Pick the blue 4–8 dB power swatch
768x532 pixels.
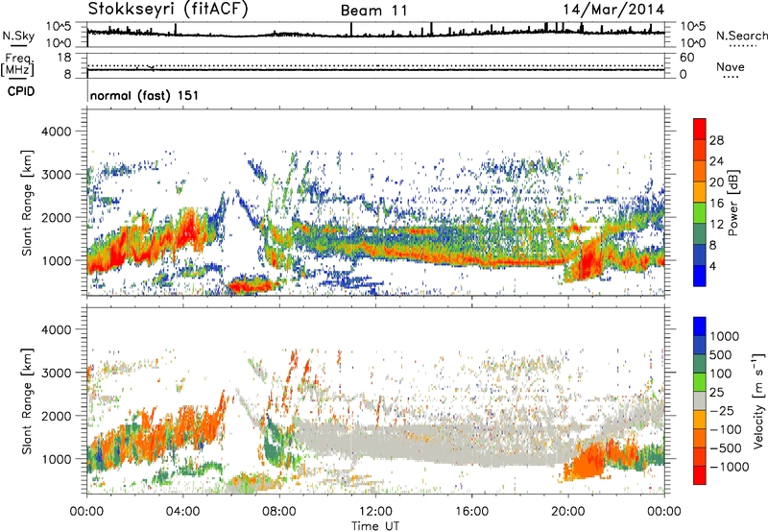pos(700,254)
